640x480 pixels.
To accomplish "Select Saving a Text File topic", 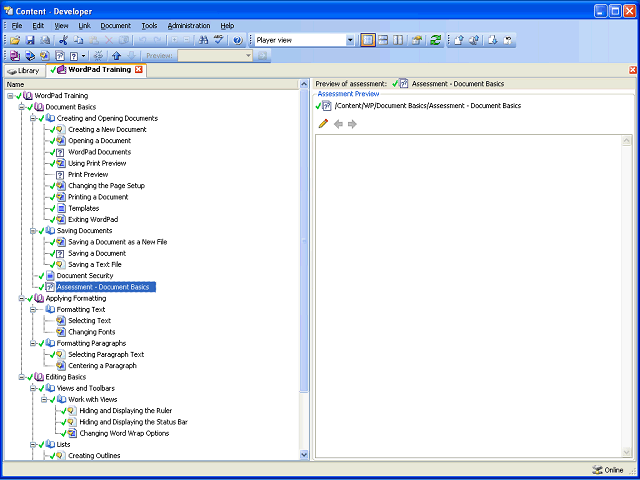I will pyautogui.click(x=95, y=264).
